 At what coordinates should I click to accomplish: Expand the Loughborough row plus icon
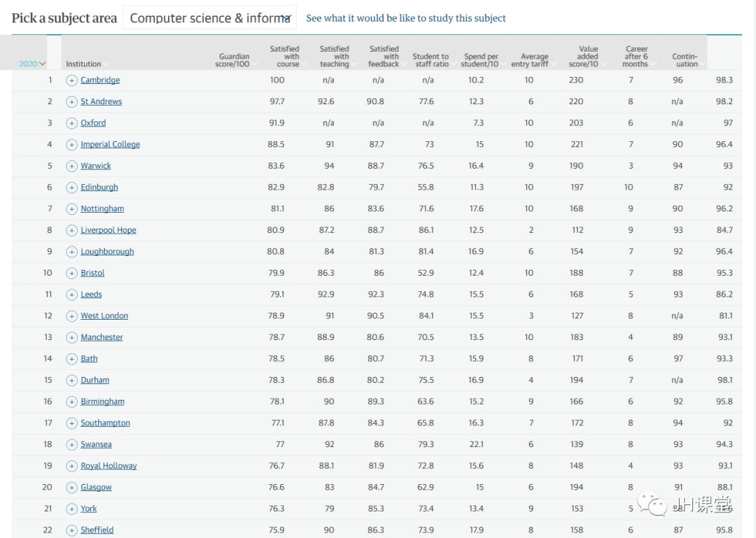click(x=71, y=252)
